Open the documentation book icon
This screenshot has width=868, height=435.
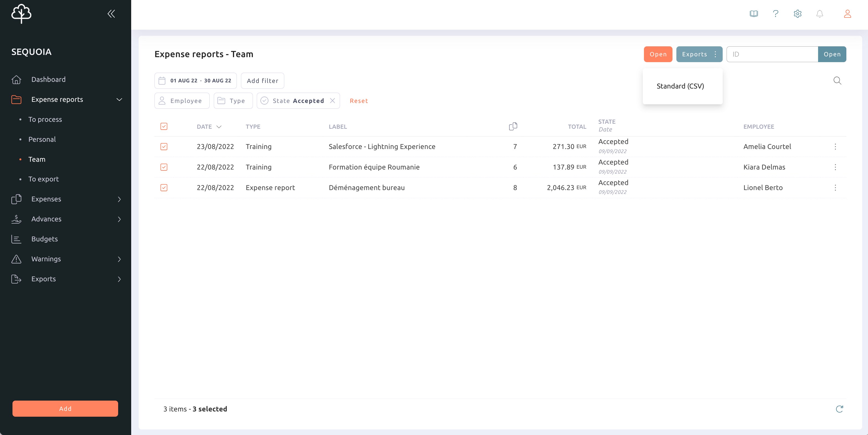(x=754, y=14)
